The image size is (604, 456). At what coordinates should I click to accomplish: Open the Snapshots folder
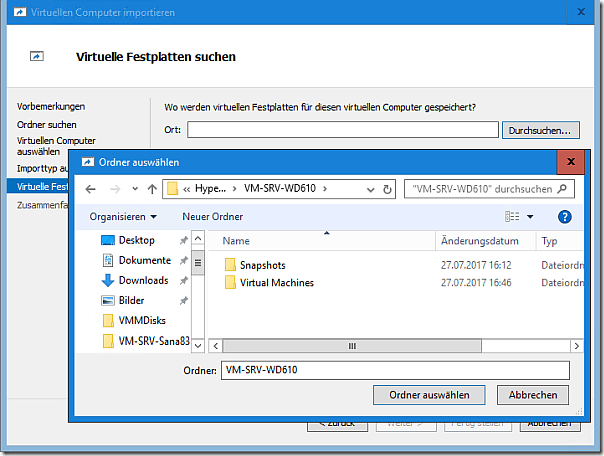coord(262,265)
